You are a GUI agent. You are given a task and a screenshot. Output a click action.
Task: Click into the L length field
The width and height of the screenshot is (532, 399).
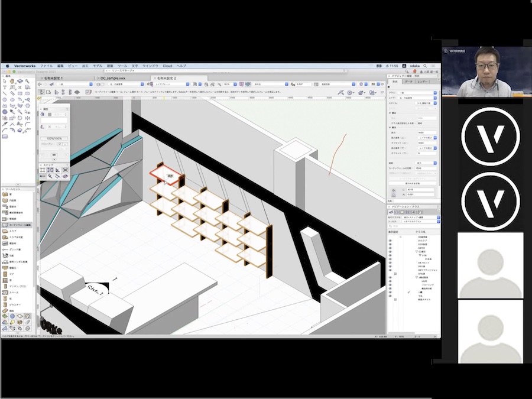(x=420, y=190)
